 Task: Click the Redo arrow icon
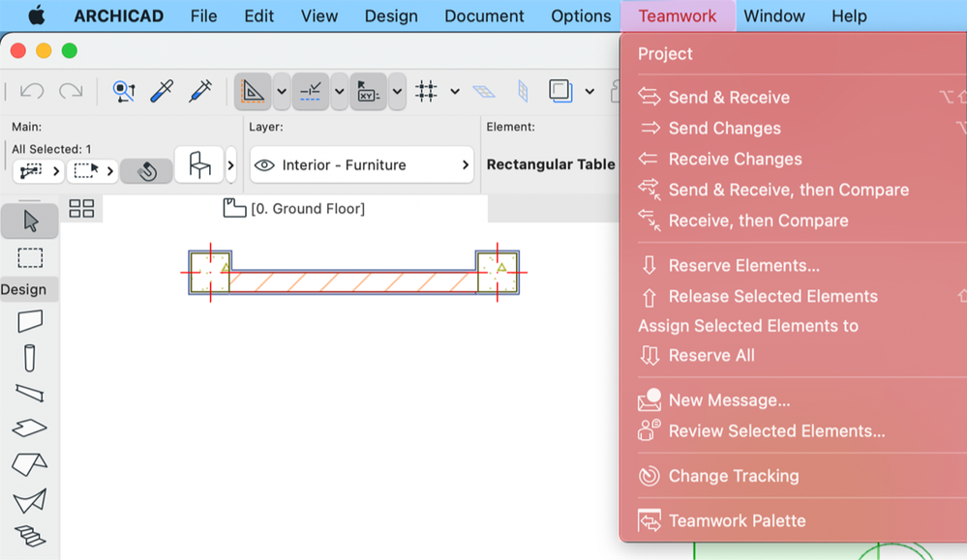(x=71, y=91)
